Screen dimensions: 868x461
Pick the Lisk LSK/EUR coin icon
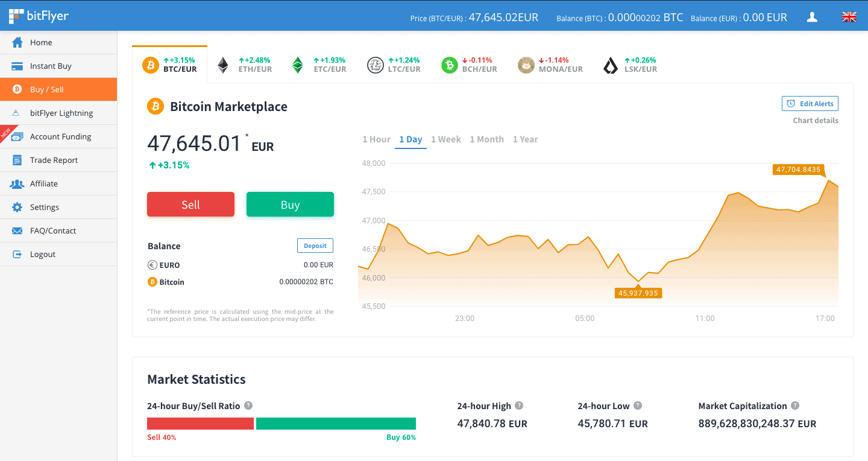click(x=611, y=65)
